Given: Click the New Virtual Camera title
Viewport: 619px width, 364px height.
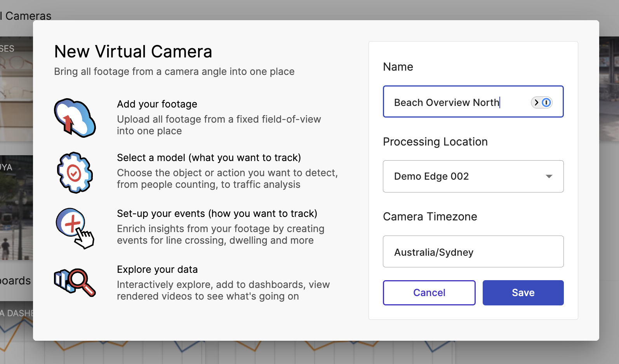Looking at the screenshot, I should (x=133, y=52).
